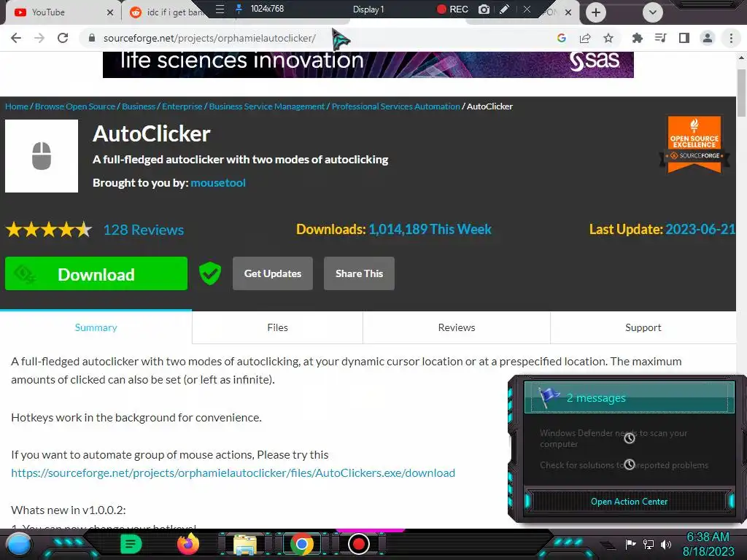747x560 pixels.
Task: Open the SAS life sciences innovation ad
Action: coord(368,64)
